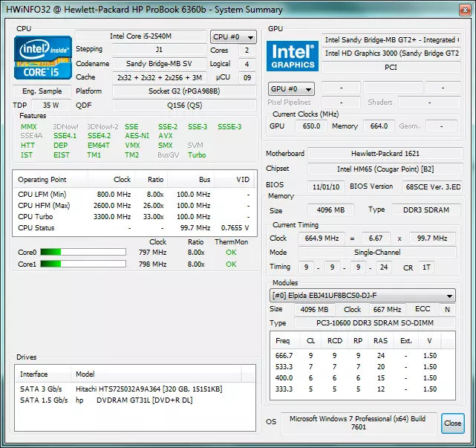Click the 0.7655 V VID value
The image size is (476, 448).
235,228
